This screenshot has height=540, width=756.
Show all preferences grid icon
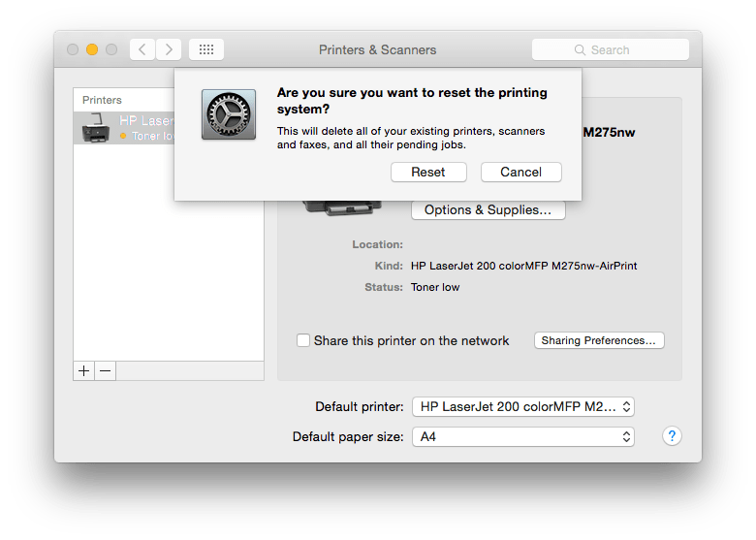[206, 49]
